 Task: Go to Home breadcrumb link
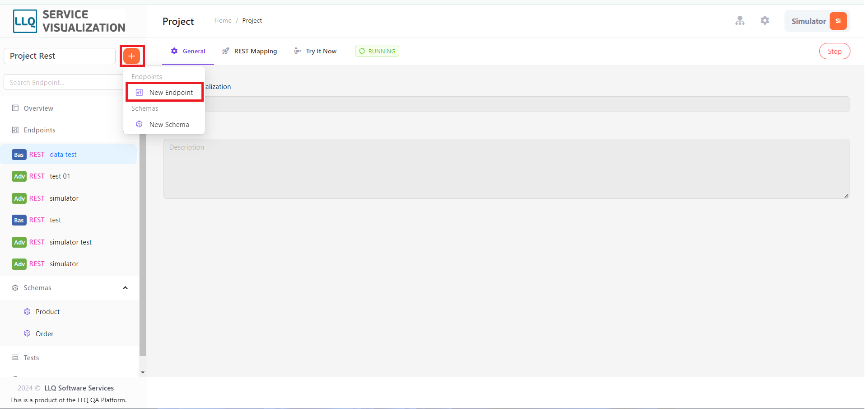pos(223,20)
